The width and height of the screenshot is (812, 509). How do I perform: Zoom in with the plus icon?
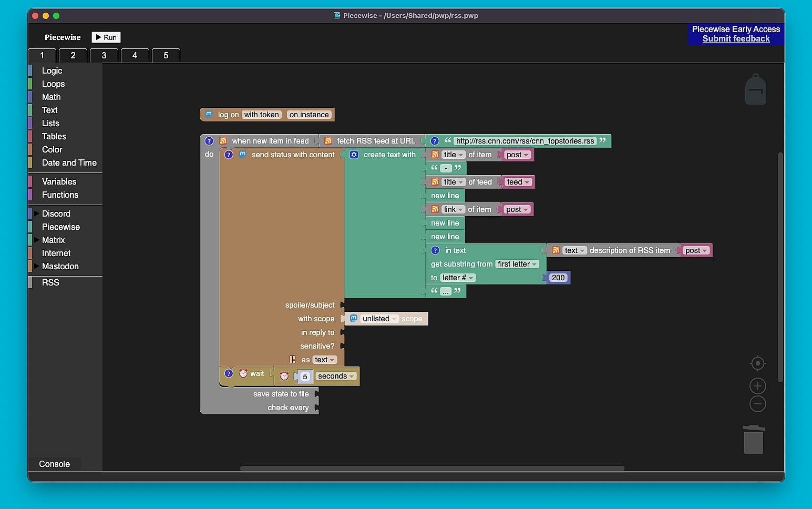(757, 386)
